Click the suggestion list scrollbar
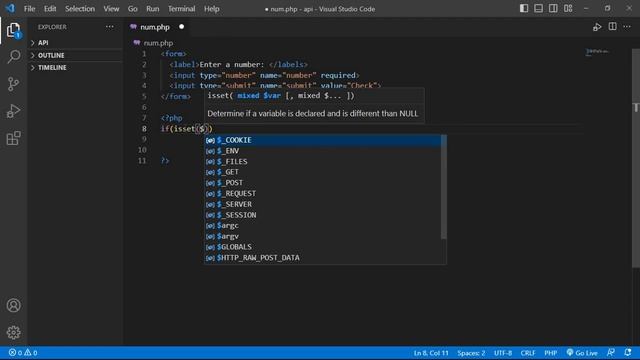Viewport: 640px width, 360px height. click(444, 187)
